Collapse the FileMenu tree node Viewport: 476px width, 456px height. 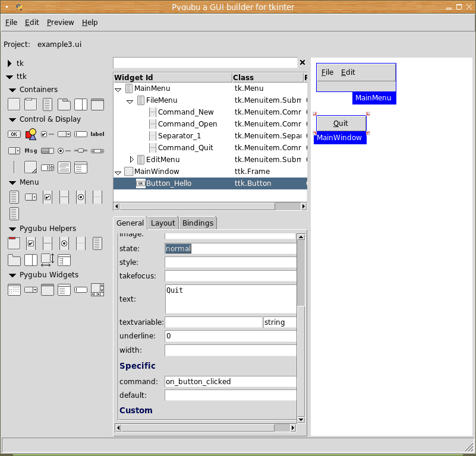click(130, 102)
